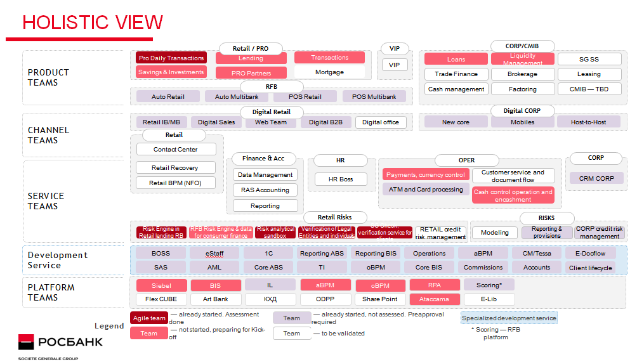The width and height of the screenshot is (637, 364).
Task: Click the Client lifecycle development box
Action: [x=590, y=268]
